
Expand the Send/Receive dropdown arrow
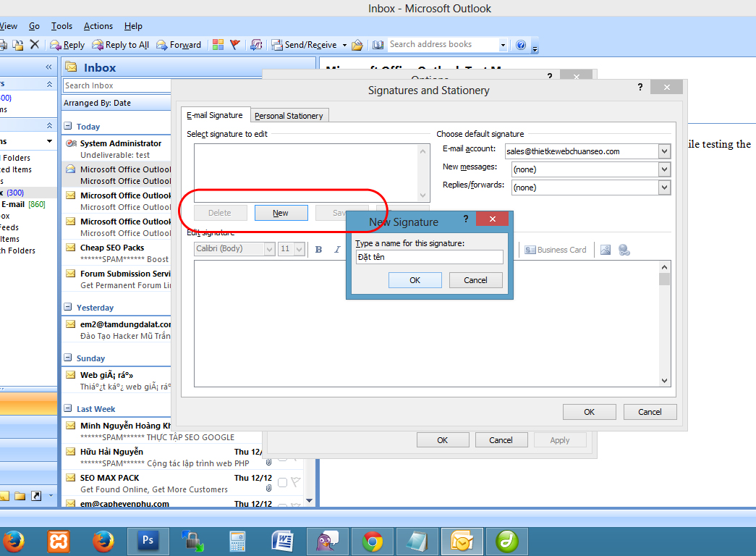(x=344, y=45)
